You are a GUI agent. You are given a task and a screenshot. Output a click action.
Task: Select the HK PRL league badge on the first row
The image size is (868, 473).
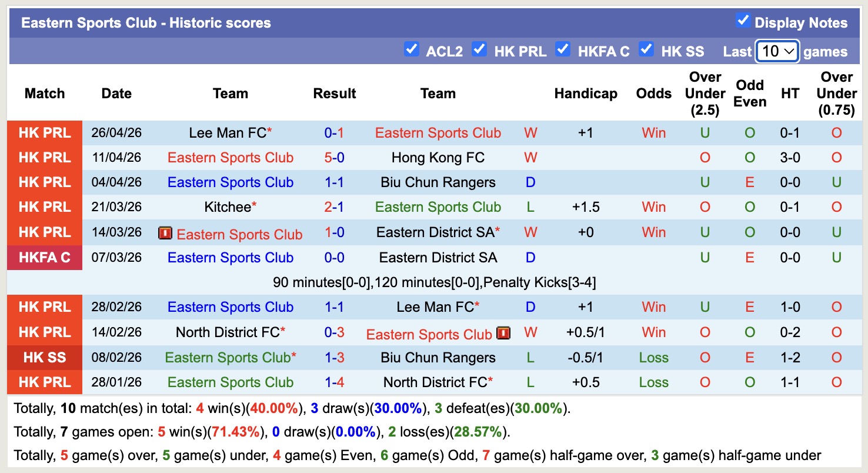tap(45, 132)
